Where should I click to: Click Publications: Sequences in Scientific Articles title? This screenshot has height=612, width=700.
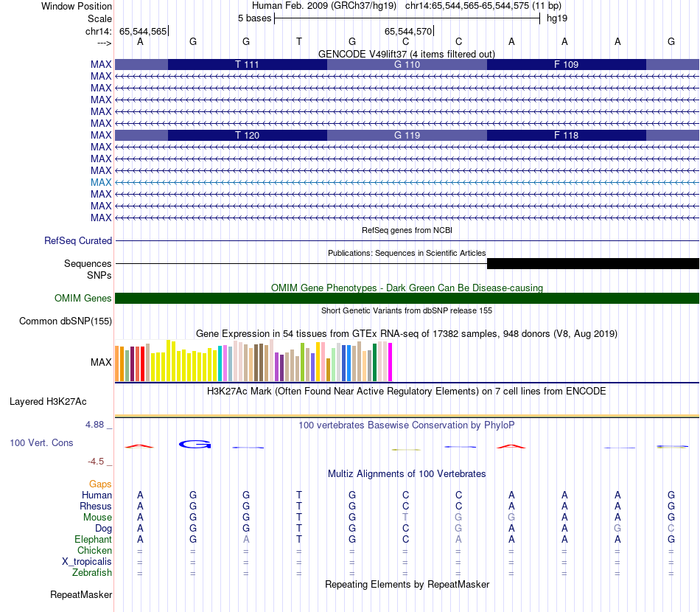pos(407,253)
